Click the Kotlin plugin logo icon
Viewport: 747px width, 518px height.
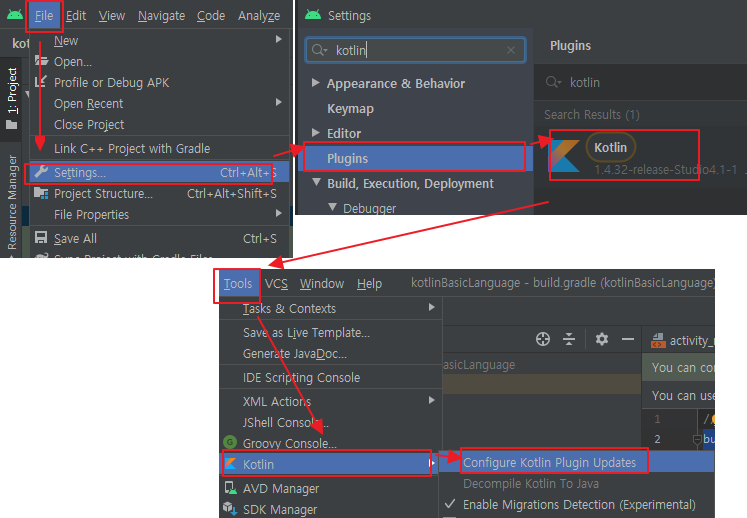565,155
